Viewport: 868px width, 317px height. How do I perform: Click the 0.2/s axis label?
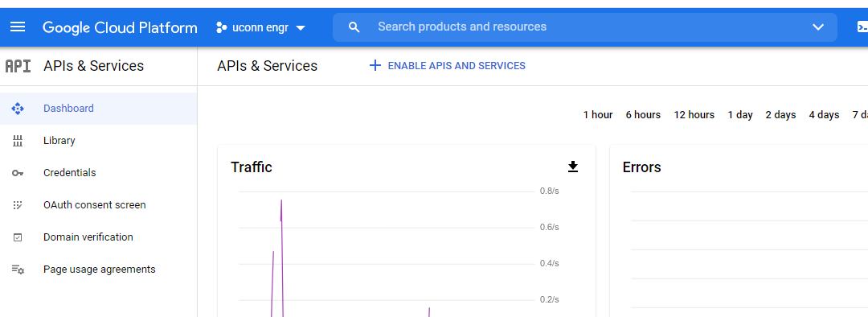point(549,300)
